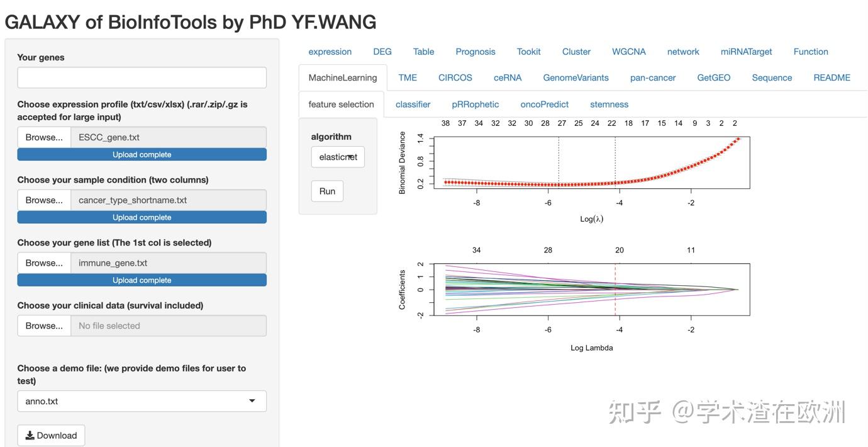Switch to the classifier tab
This screenshot has width=868, height=447.
click(413, 104)
